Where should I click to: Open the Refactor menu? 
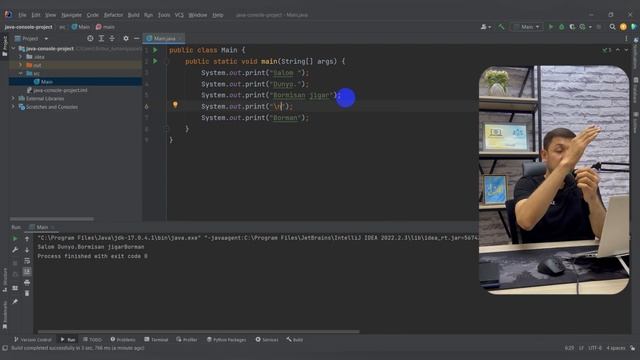pos(113,15)
